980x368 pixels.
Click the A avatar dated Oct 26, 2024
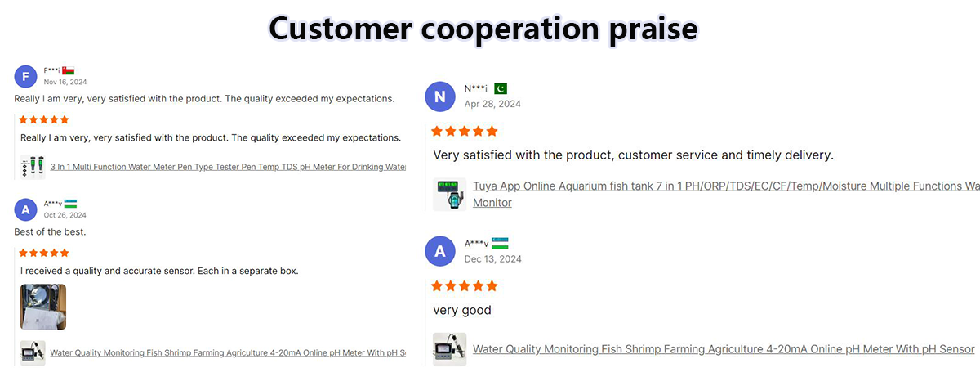[x=26, y=209]
